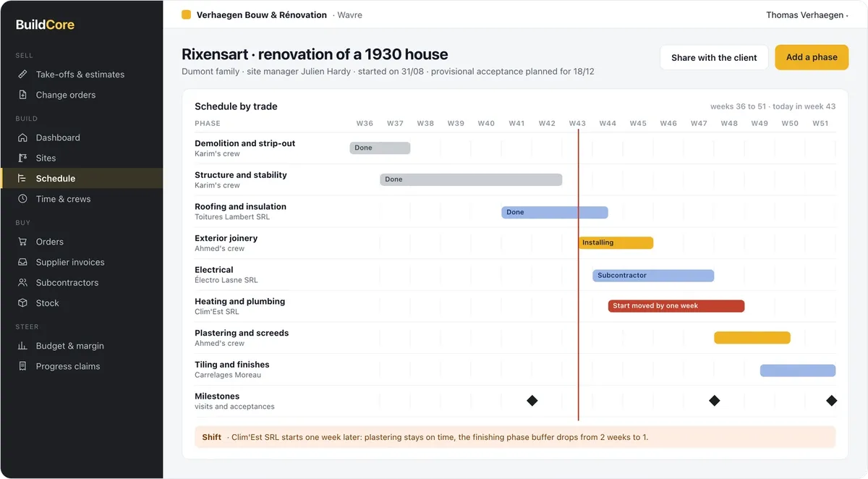Click the milestone diamond near W48
This screenshot has height=479, width=868.
pyautogui.click(x=715, y=400)
